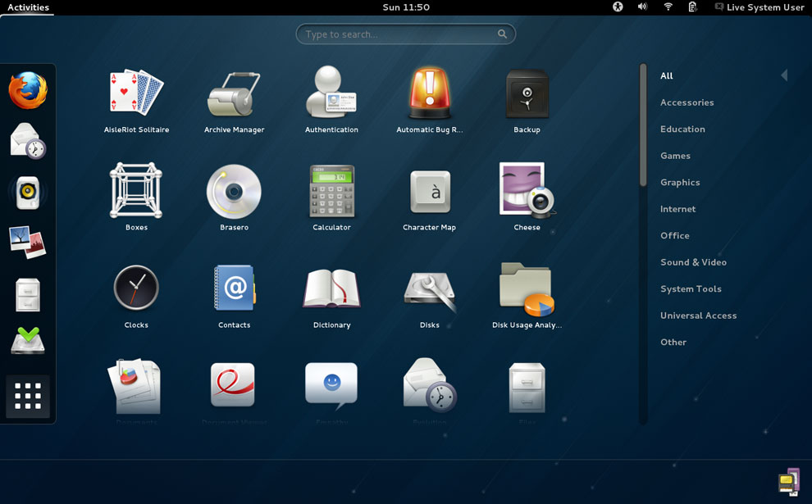The height and width of the screenshot is (504, 812).
Task: Click the Activities button
Action: pos(28,7)
